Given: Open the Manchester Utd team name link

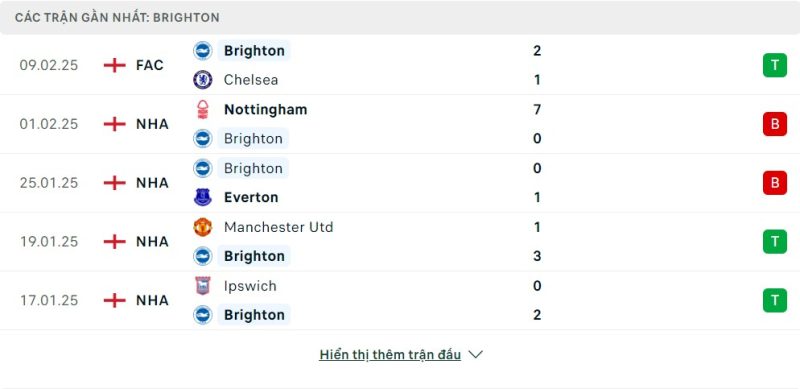Looking at the screenshot, I should [279, 227].
